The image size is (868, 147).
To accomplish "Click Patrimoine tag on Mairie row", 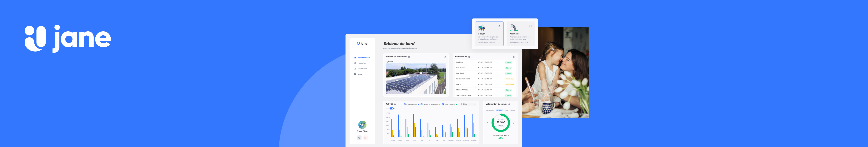I will [509, 85].
